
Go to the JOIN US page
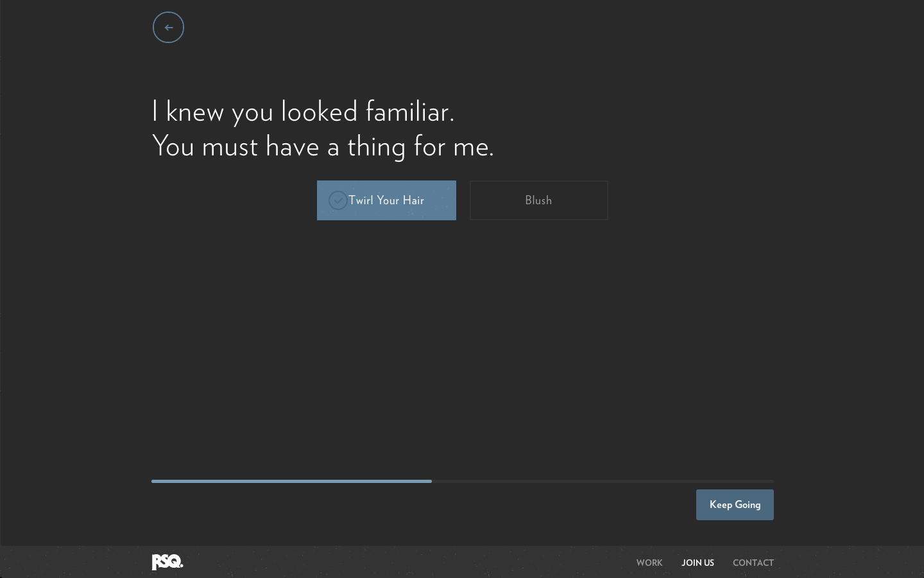pos(697,563)
